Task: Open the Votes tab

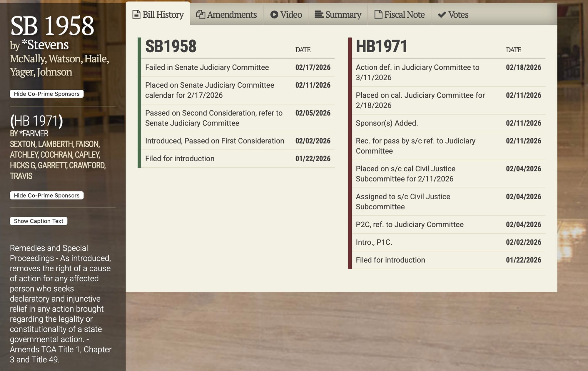Action: (x=458, y=14)
